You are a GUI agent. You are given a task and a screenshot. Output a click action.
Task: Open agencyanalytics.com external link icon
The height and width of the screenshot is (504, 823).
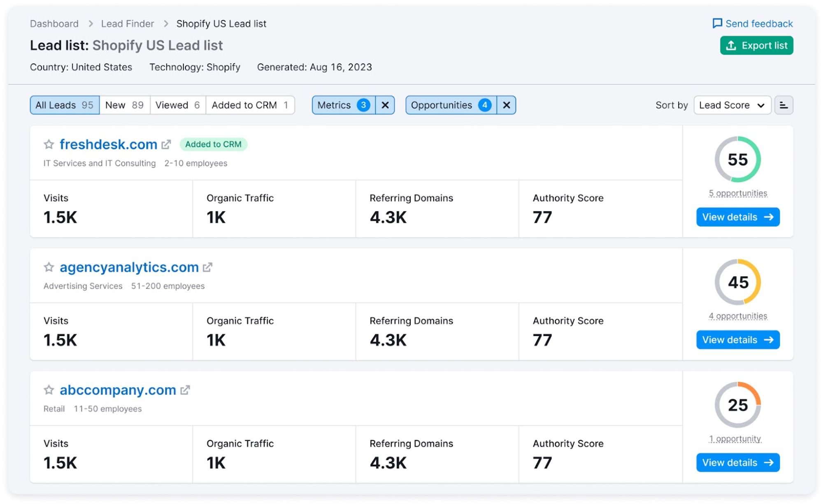(208, 267)
